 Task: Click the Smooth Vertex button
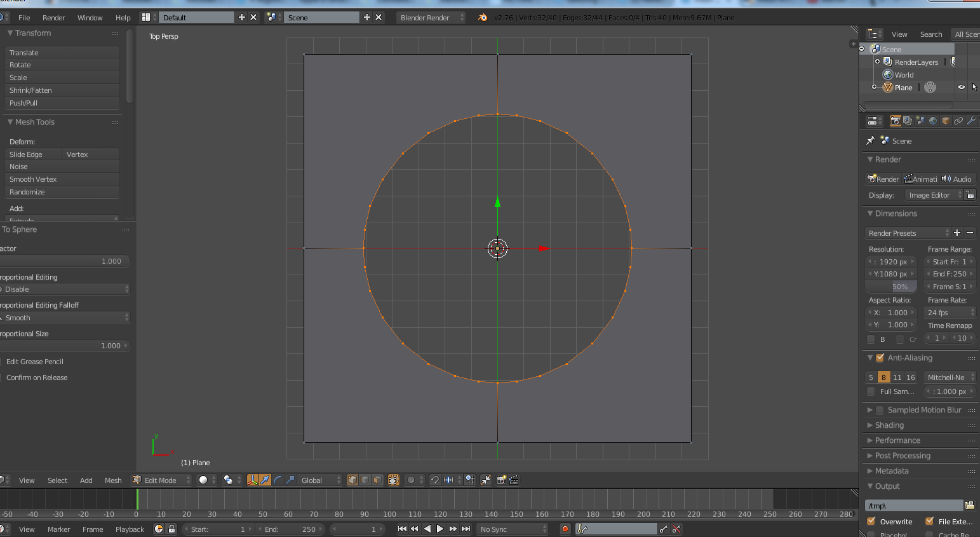coord(62,179)
